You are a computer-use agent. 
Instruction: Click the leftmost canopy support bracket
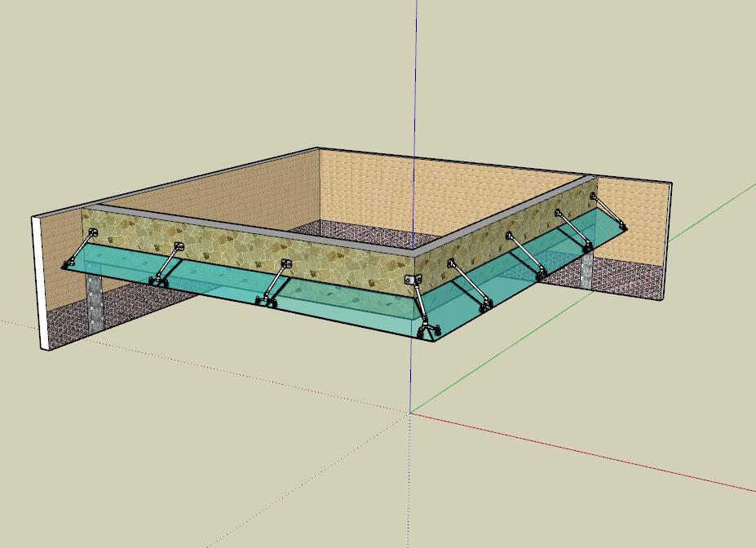pyautogui.click(x=79, y=250)
